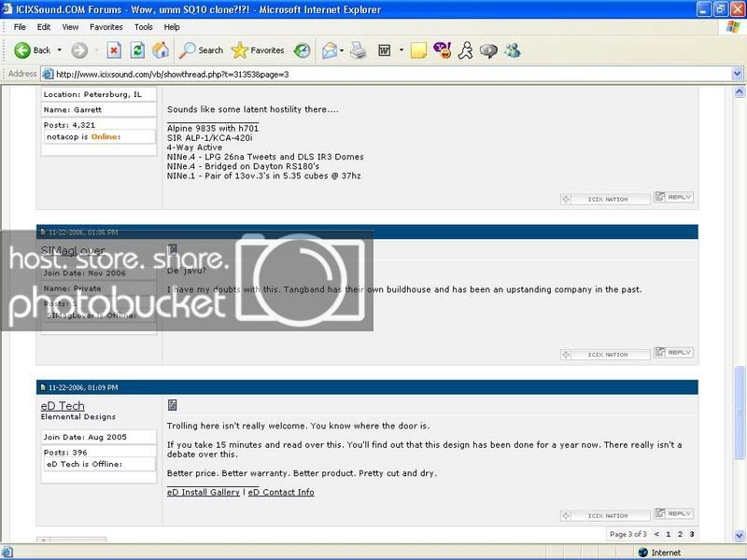Image resolution: width=747 pixels, height=560 pixels.
Task: Refresh the page with the green arrows icon
Action: (x=137, y=50)
